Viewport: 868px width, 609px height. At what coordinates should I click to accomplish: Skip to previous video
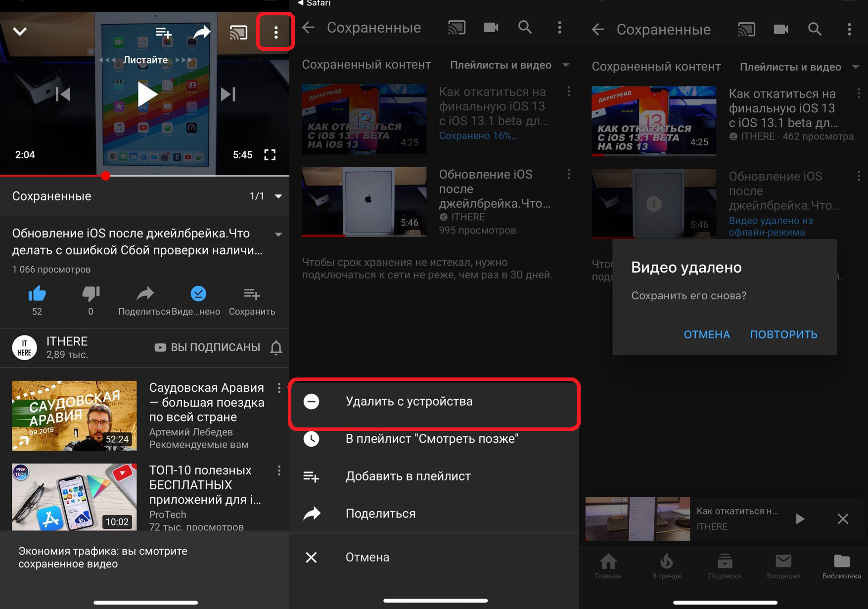click(x=63, y=94)
